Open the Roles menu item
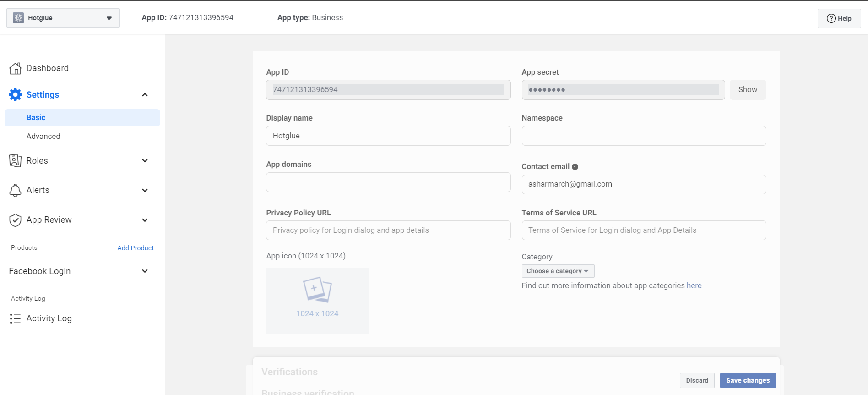 (37, 161)
